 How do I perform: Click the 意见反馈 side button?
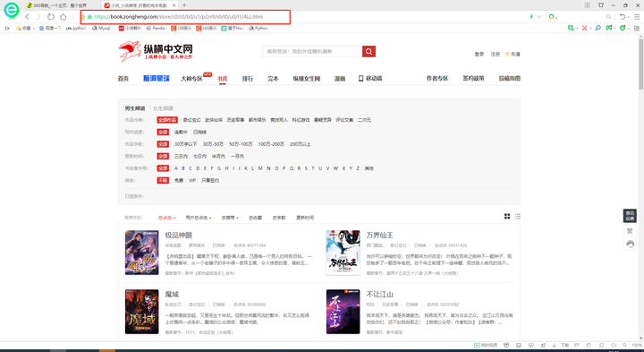click(x=630, y=216)
